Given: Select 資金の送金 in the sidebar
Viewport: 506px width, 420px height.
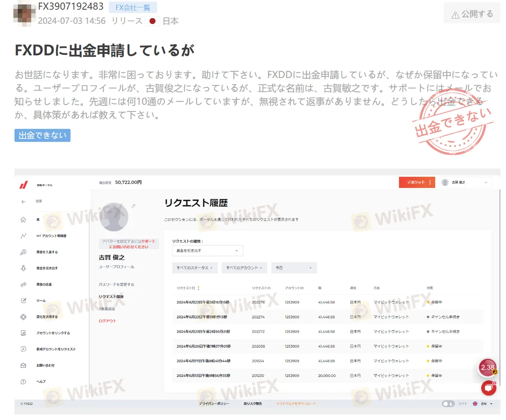Looking at the screenshot, I should click(44, 284).
